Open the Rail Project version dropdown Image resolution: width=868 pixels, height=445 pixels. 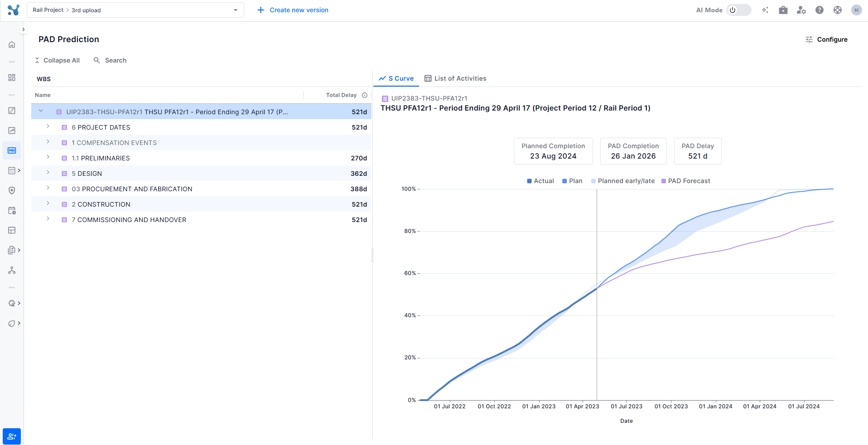[135, 10]
